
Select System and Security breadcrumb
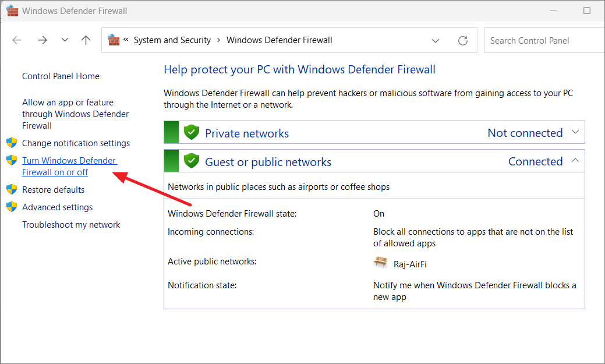pyautogui.click(x=172, y=40)
